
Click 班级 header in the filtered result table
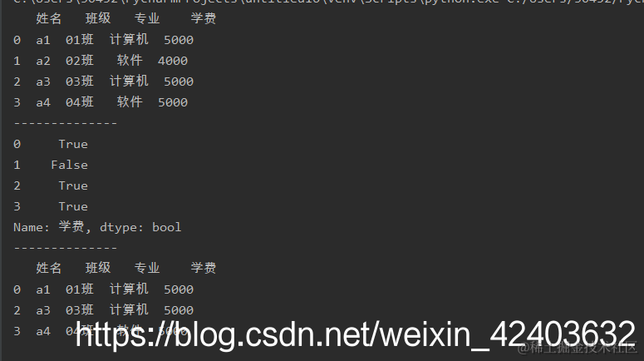click(98, 268)
